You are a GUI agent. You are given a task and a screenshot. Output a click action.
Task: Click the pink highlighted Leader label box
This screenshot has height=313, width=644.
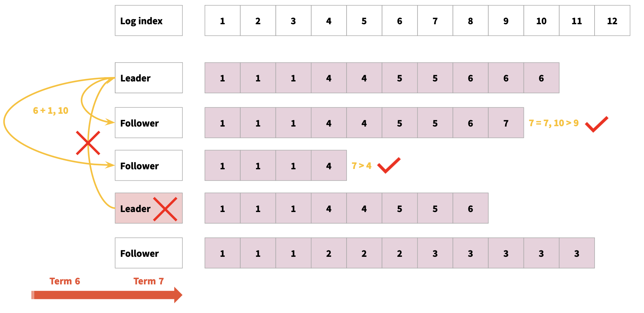(x=135, y=208)
